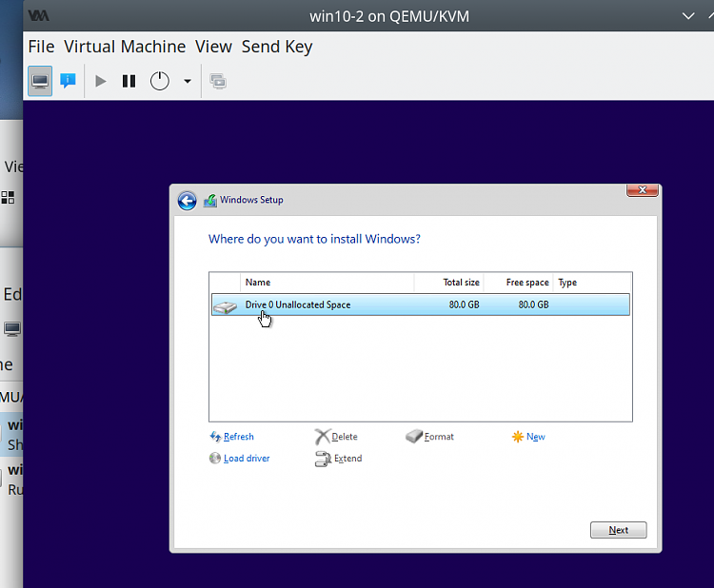714x588 pixels.
Task: Click the 80.0 GB total size cell
Action: (464, 304)
